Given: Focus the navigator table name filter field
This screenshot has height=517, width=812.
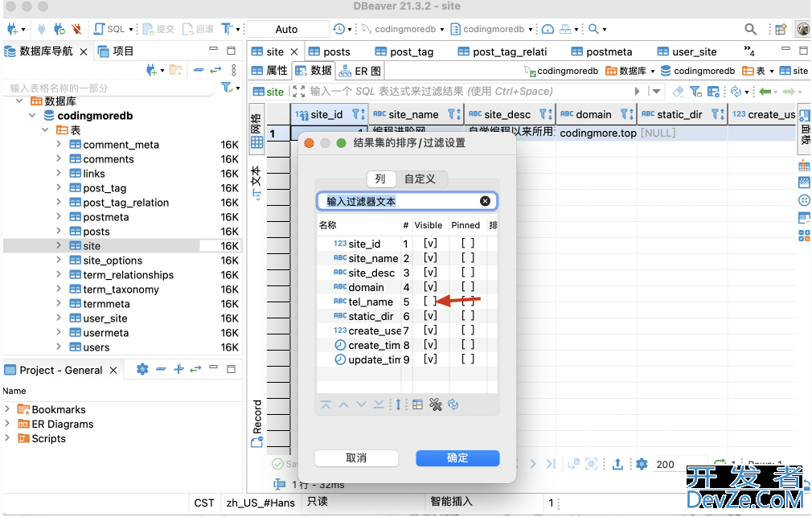Looking at the screenshot, I should coord(110,88).
